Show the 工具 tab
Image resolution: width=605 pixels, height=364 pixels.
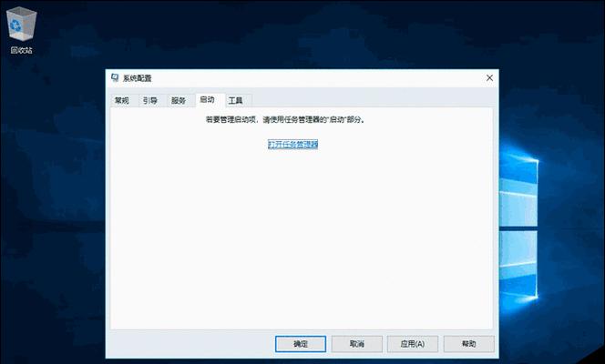[x=236, y=100]
